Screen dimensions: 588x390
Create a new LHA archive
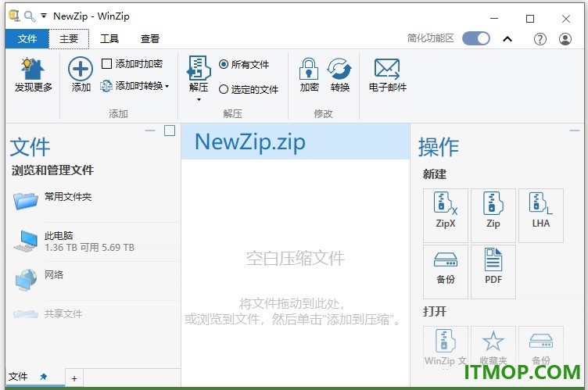541,215
